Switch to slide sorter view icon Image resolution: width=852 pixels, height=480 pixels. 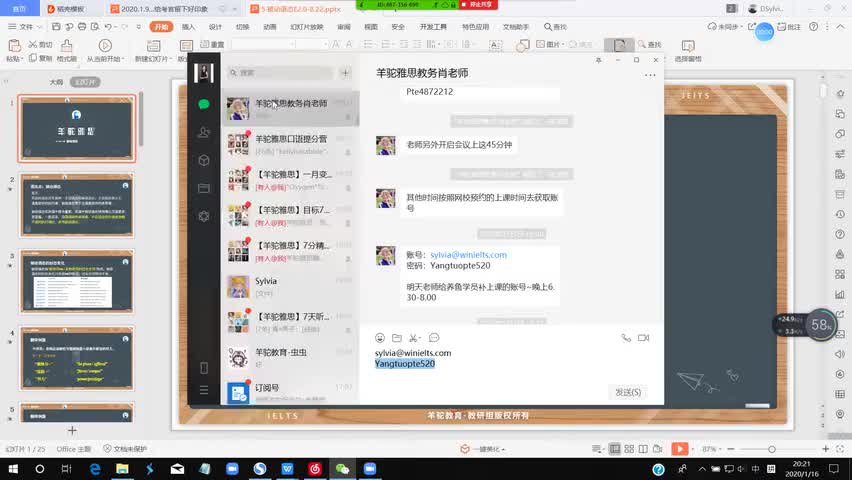tap(629, 448)
